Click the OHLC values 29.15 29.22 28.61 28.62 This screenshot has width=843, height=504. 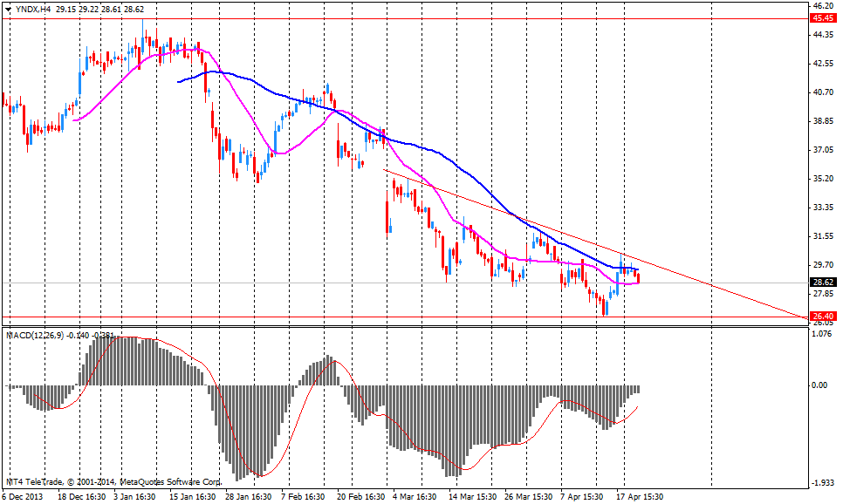[x=100, y=9]
